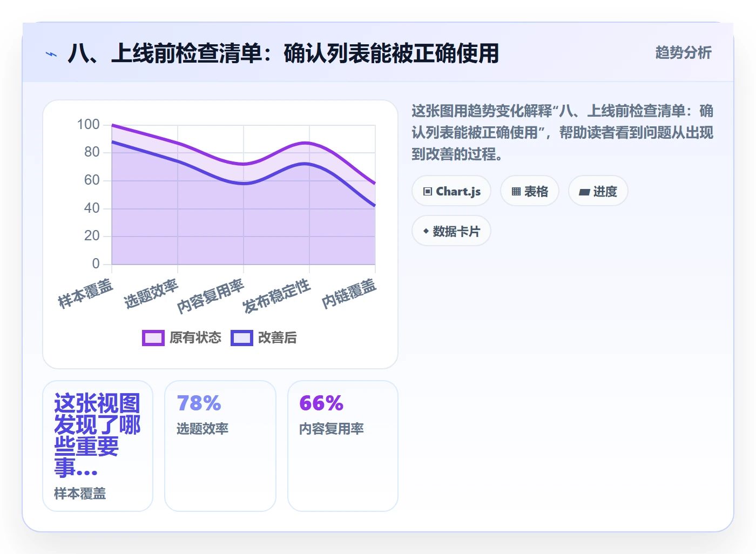
Task: Click the y-axis value 60
Action: tap(92, 180)
